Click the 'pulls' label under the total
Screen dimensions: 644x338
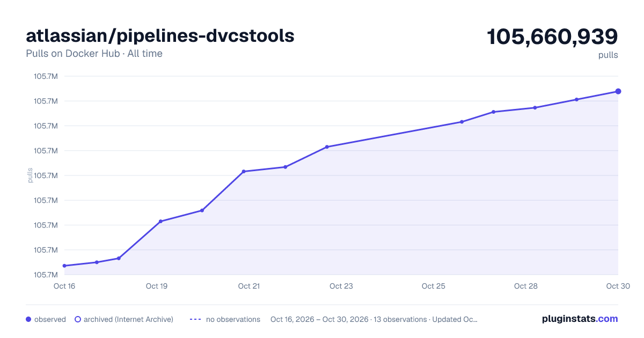608,55
